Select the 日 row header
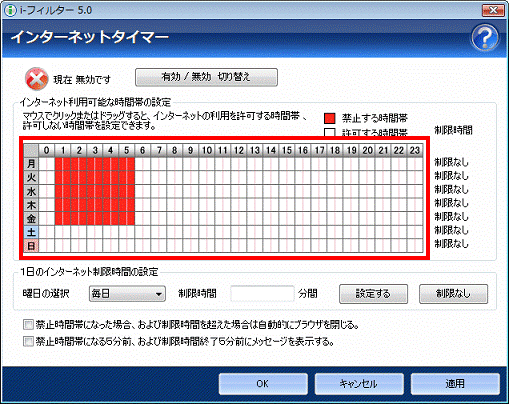Image resolution: width=509 pixels, height=404 pixels. 31,246
